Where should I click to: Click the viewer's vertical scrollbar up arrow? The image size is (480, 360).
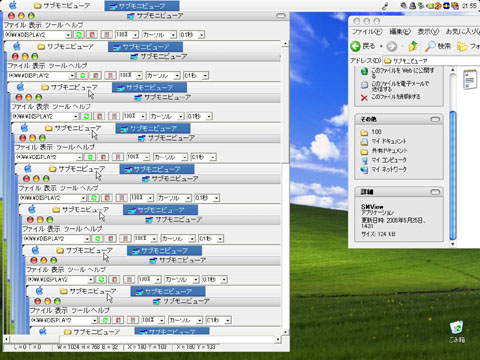tap(285, 44)
